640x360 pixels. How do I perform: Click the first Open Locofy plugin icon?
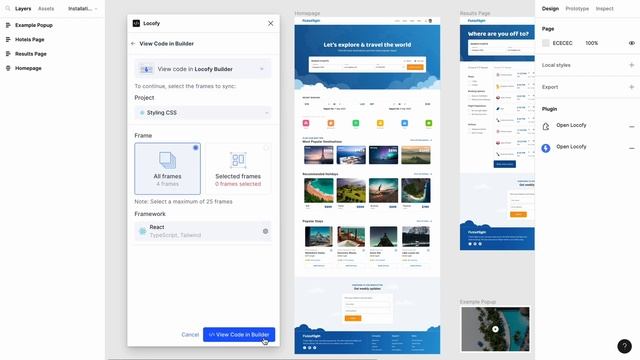click(x=546, y=127)
